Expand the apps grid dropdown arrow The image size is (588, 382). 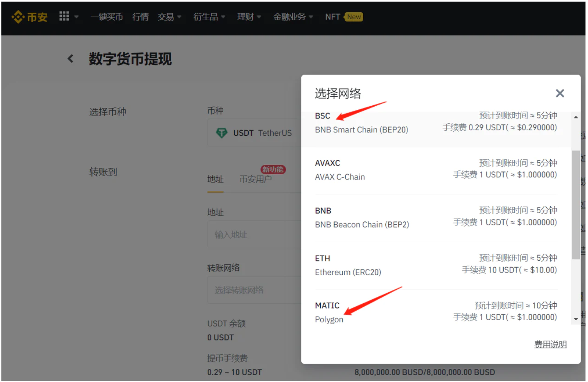click(x=76, y=17)
